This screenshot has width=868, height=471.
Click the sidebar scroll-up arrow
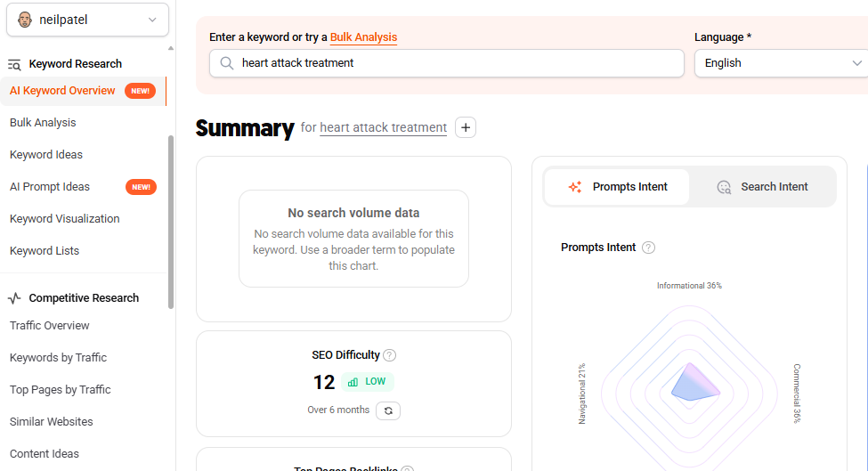coord(171,49)
